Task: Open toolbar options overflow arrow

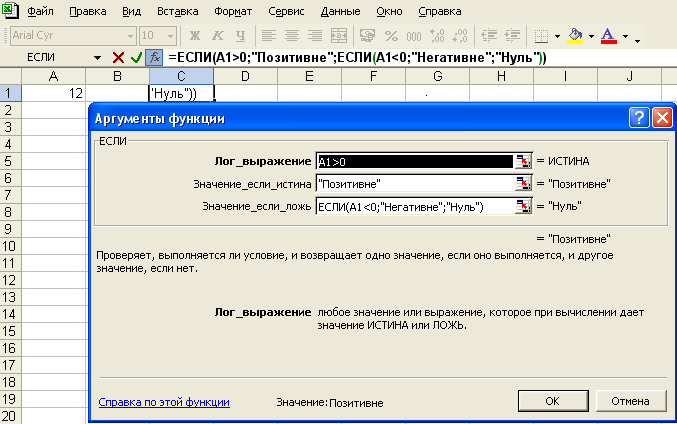Action: click(637, 41)
